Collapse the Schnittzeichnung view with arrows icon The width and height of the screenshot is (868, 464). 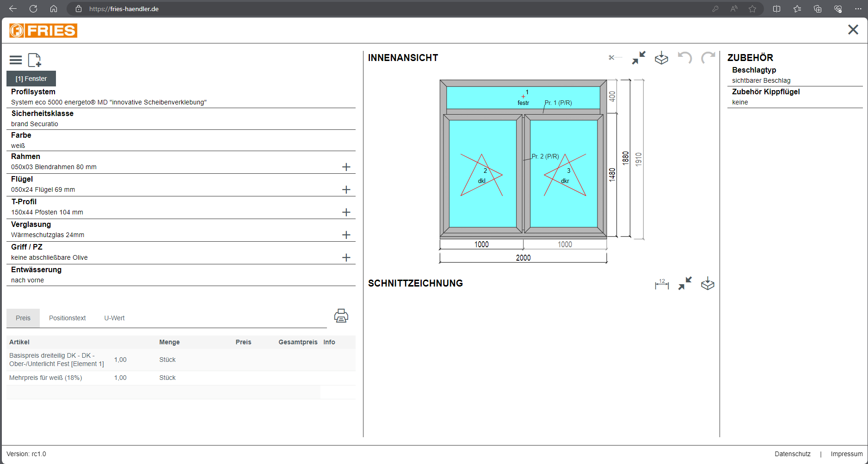[x=685, y=283]
